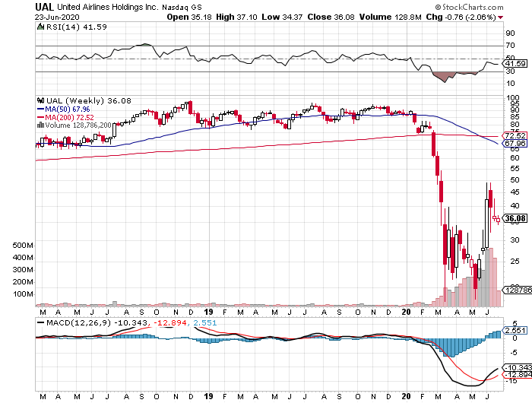Click the 90 level label on RSI axis
The height and width of the screenshot is (403, 532).
point(510,33)
